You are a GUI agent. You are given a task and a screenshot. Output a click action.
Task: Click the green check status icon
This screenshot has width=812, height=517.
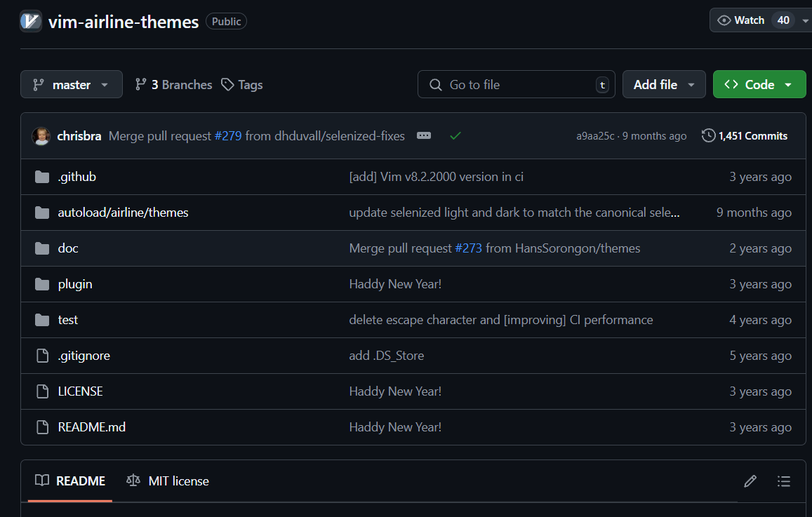click(455, 135)
